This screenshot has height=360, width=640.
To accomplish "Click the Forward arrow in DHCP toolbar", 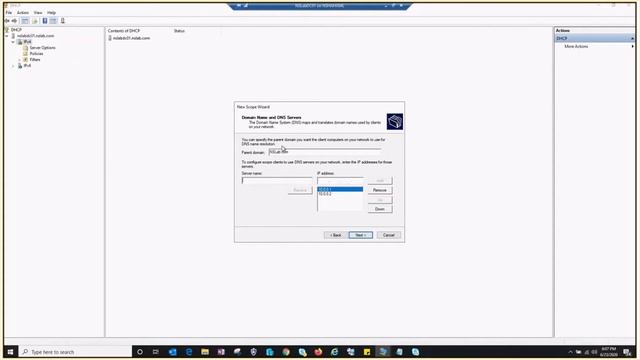I will [x=14, y=21].
